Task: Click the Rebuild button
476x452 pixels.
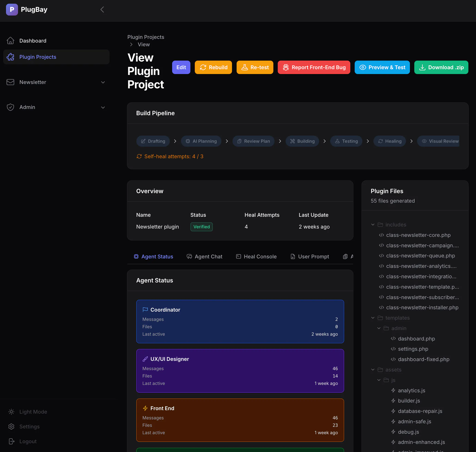Action: coord(213,67)
